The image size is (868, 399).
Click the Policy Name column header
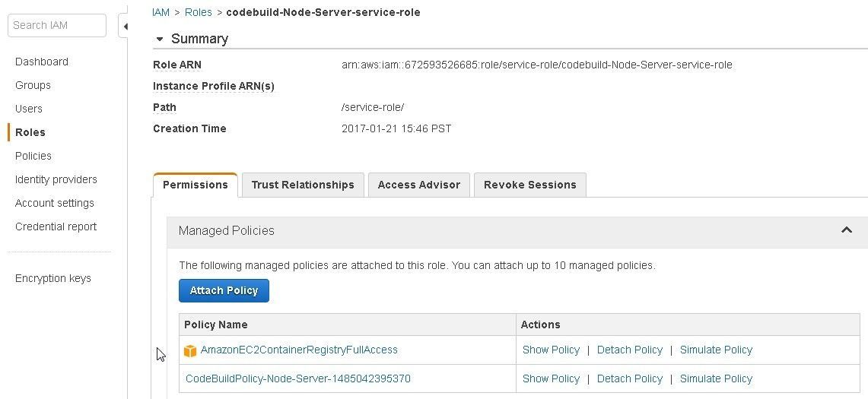pos(216,325)
